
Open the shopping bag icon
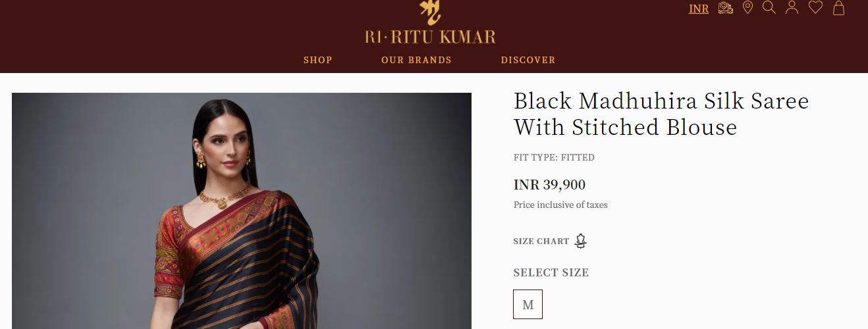point(838,8)
